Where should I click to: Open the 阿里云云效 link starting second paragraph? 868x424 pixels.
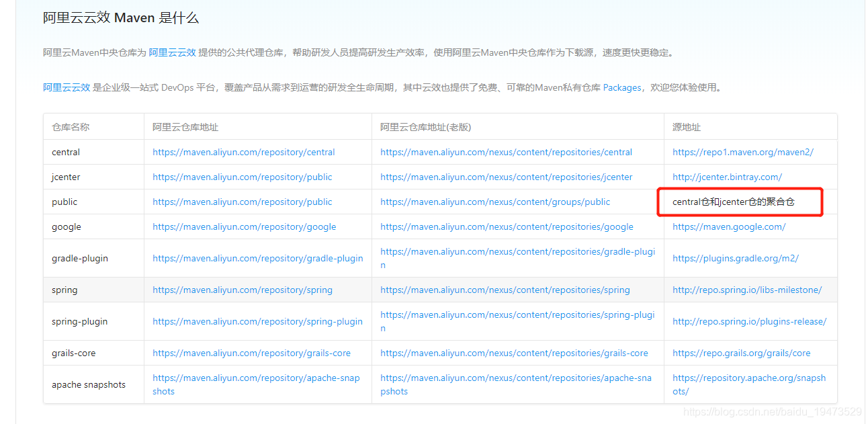[x=67, y=87]
